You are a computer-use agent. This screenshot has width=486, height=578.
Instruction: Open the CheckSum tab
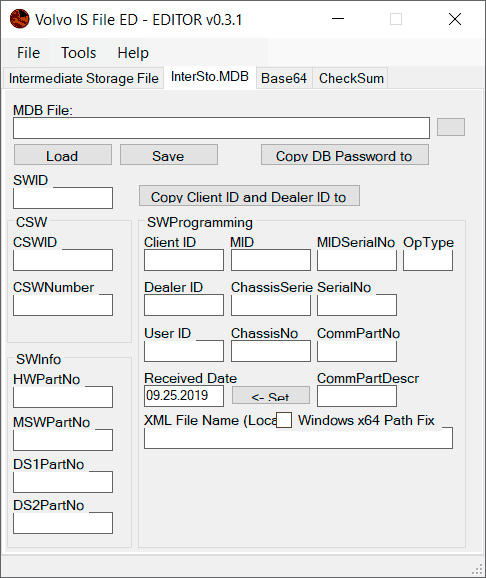pyautogui.click(x=351, y=78)
